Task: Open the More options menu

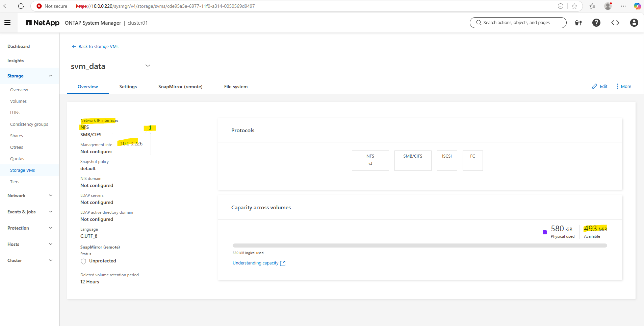Action: tap(624, 87)
